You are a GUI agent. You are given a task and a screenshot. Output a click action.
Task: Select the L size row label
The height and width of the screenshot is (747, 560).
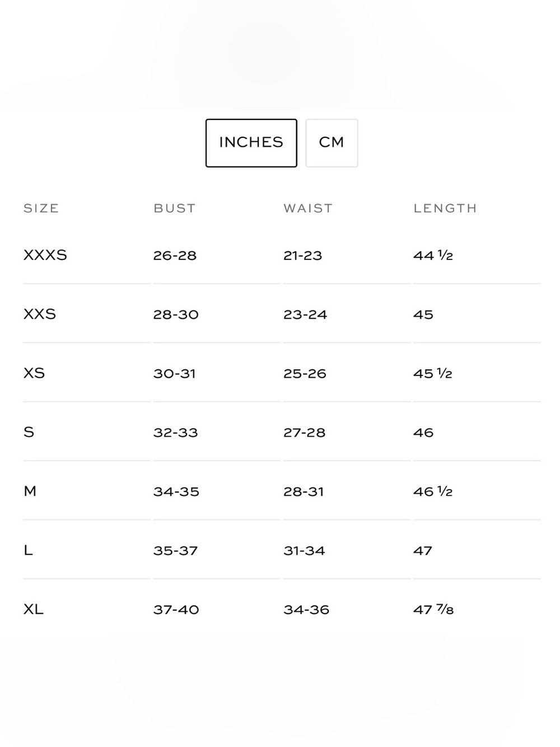coord(28,550)
